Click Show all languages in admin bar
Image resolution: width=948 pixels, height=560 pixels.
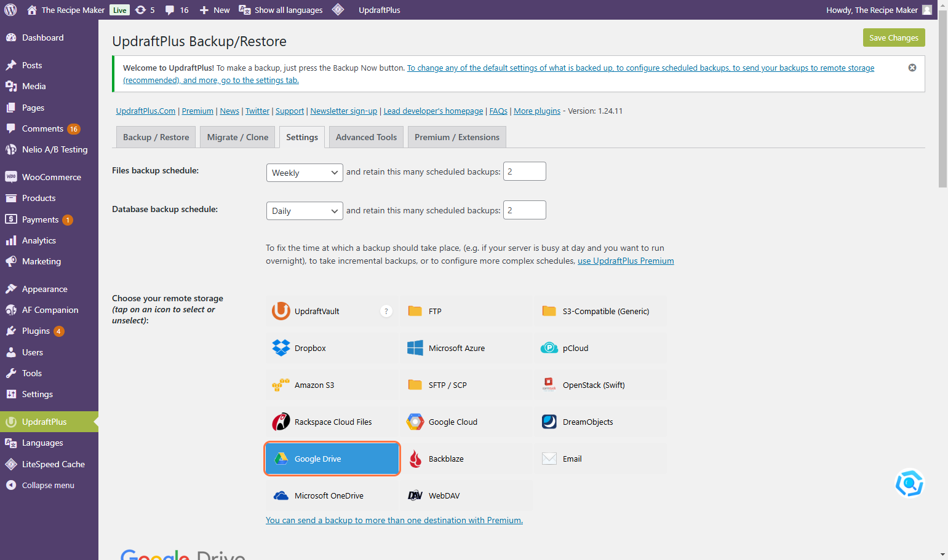coord(281,10)
